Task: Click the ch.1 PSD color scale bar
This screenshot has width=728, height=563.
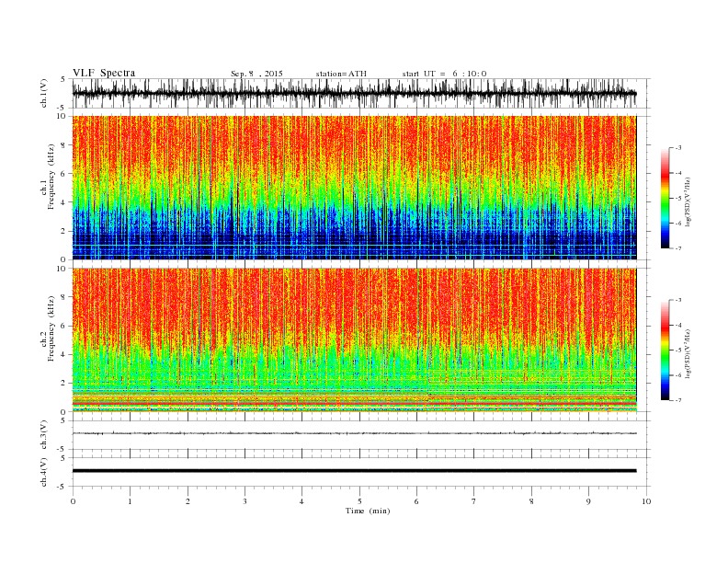Action: (665, 198)
